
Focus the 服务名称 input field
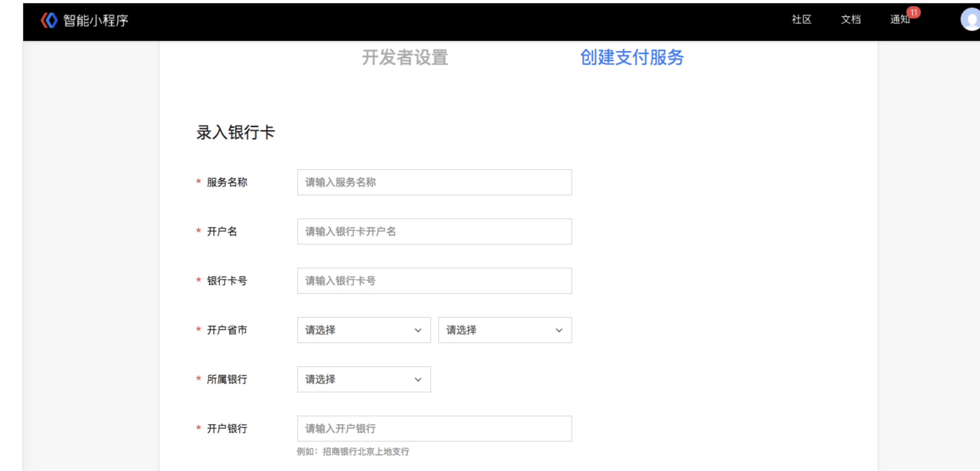(435, 183)
